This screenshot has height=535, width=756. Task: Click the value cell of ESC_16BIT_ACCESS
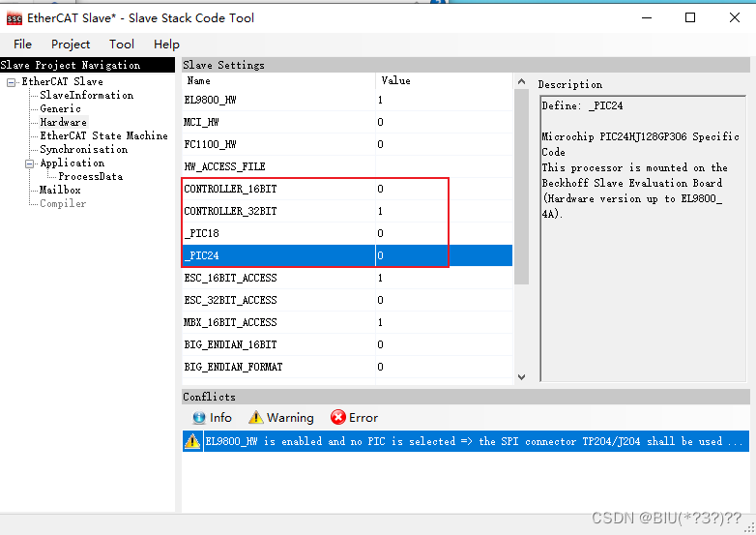coord(444,278)
